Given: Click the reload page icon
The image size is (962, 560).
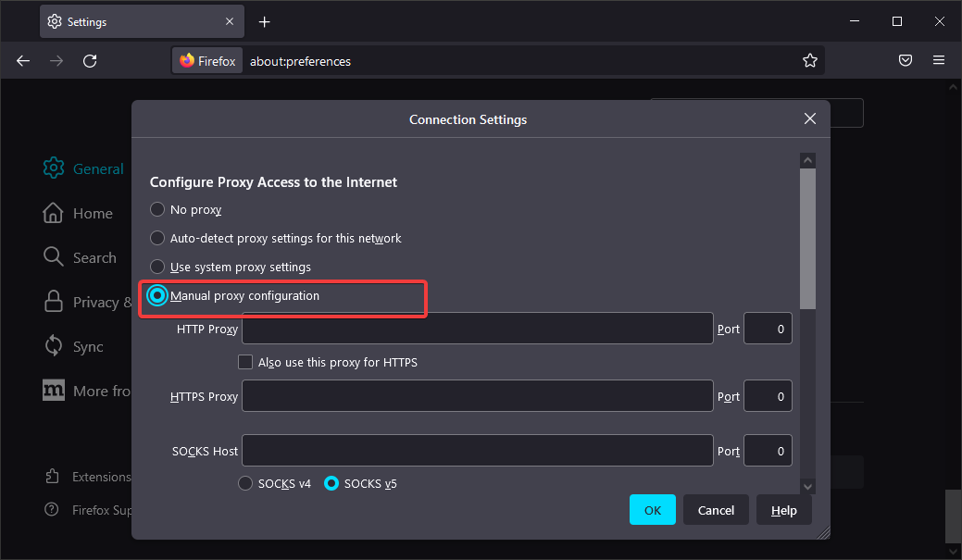Looking at the screenshot, I should (90, 61).
